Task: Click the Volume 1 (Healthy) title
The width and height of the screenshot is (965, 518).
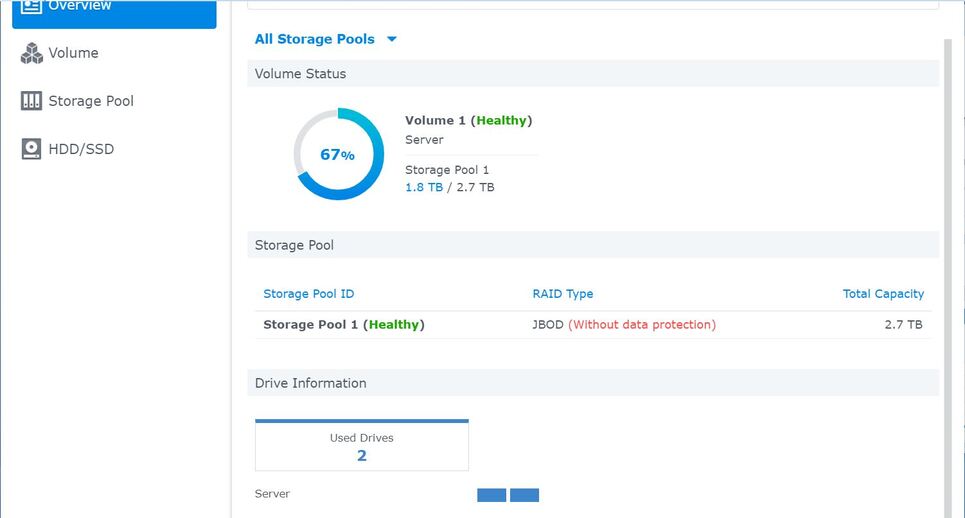Action: (468, 120)
